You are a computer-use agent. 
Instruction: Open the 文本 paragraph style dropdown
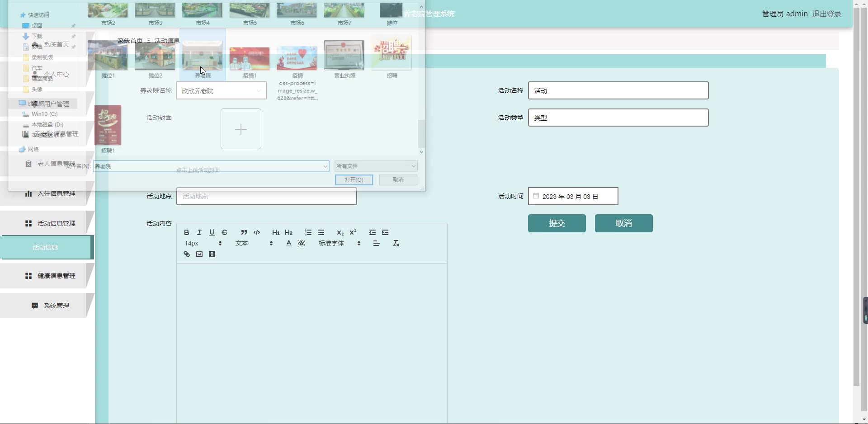tap(254, 243)
